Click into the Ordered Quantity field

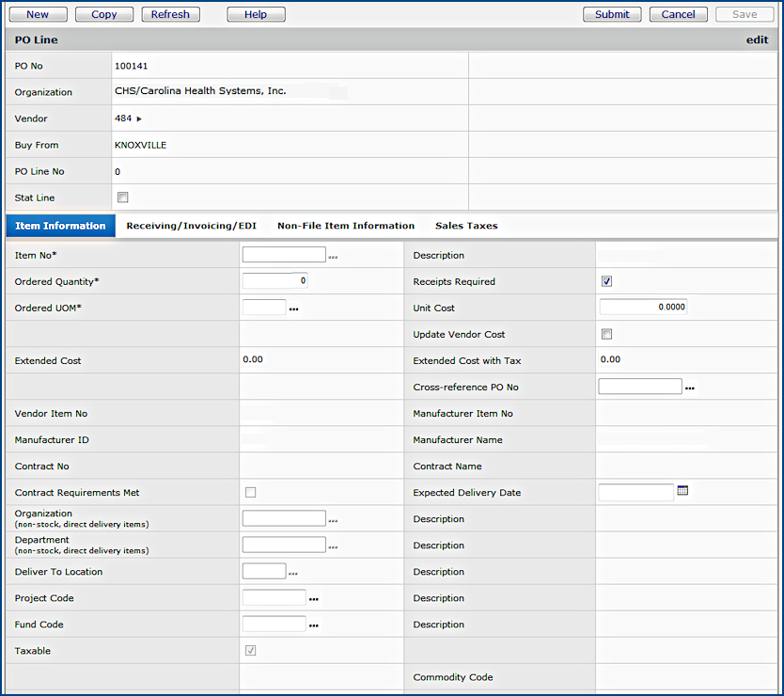(274, 280)
